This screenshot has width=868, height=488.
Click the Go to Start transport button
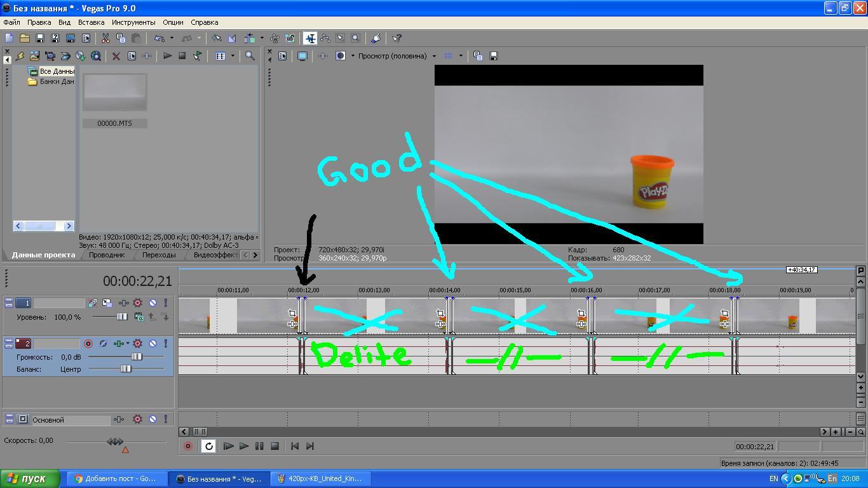click(295, 446)
